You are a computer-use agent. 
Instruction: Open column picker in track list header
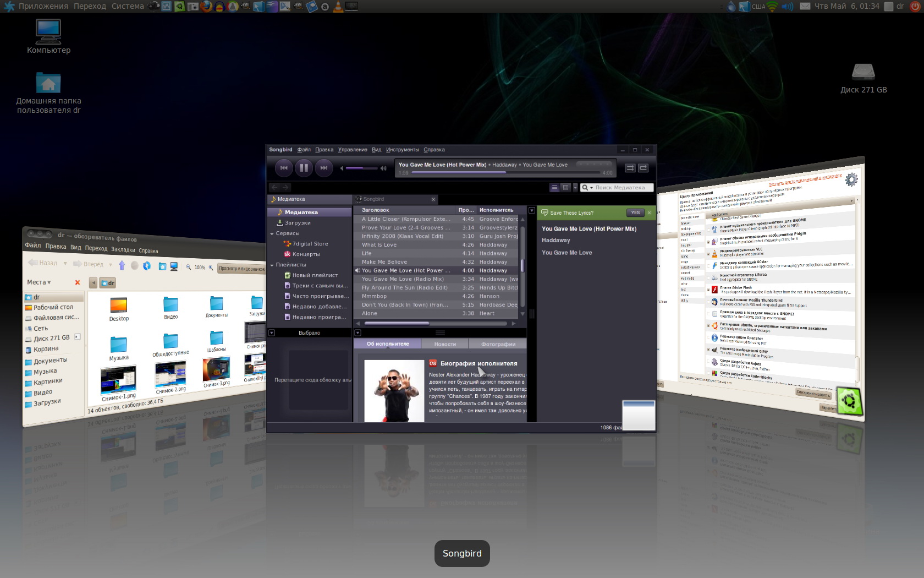coord(531,210)
